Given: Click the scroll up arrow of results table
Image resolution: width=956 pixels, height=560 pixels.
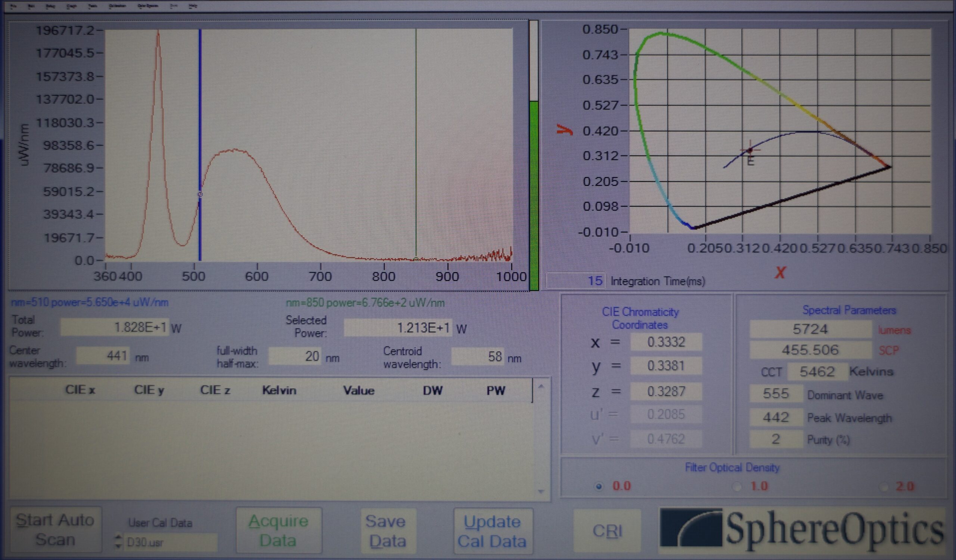Looking at the screenshot, I should click(541, 387).
